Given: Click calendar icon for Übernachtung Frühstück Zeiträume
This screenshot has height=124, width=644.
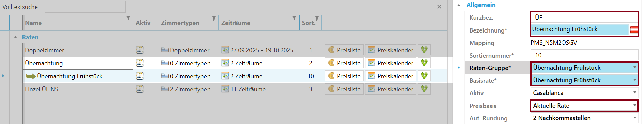Looking at the screenshot, I should [225, 76].
